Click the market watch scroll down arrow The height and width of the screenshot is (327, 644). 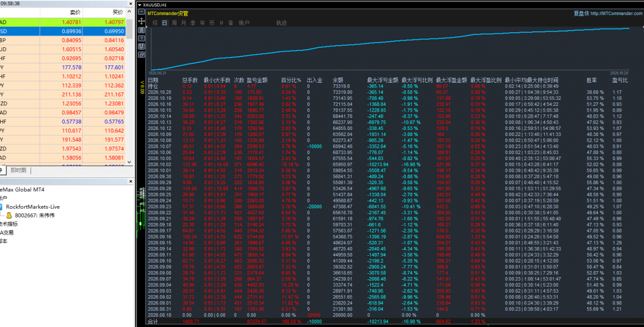pos(129,163)
